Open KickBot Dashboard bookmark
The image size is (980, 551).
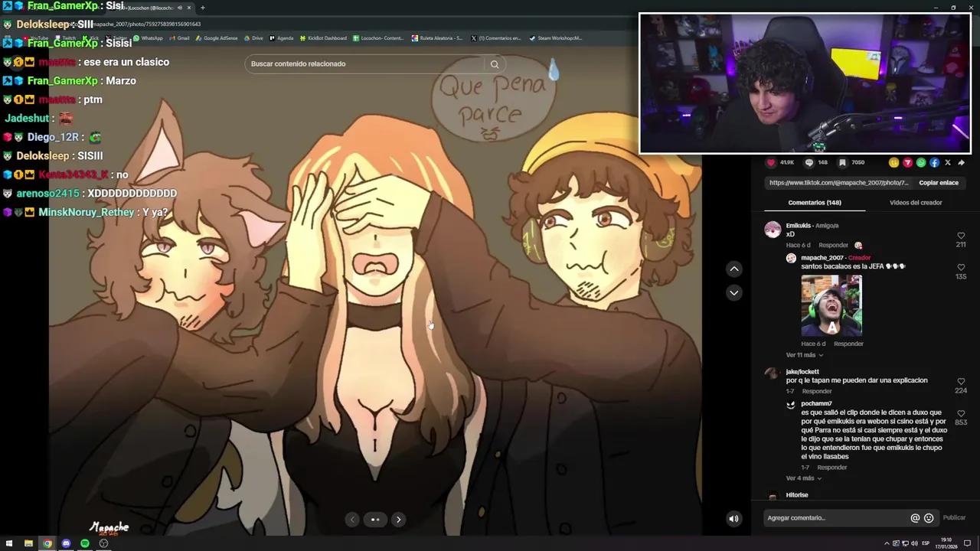click(323, 38)
